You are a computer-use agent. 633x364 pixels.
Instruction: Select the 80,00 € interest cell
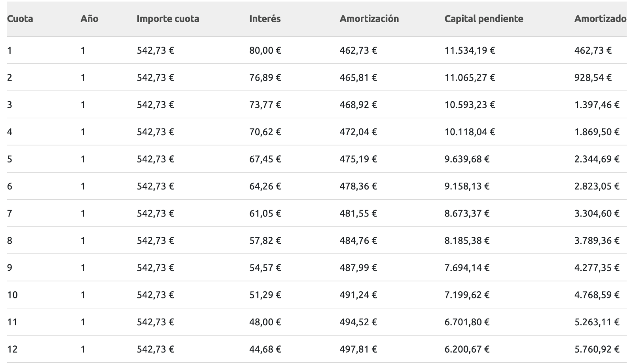click(265, 51)
